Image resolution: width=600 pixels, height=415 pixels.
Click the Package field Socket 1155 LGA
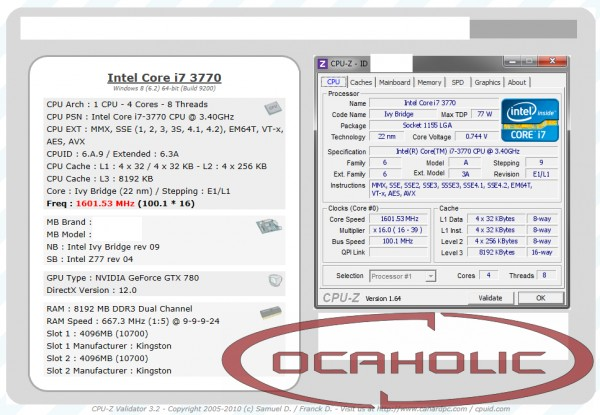[434, 125]
